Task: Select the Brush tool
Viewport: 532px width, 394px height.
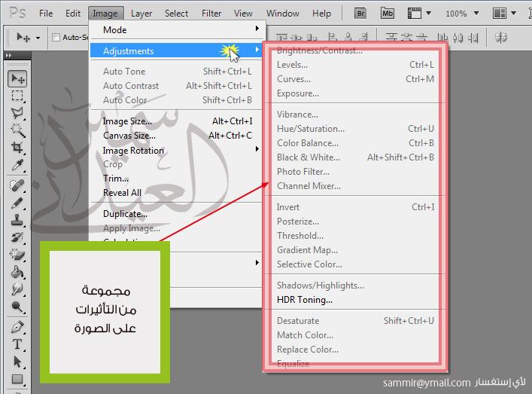Action: tap(17, 203)
